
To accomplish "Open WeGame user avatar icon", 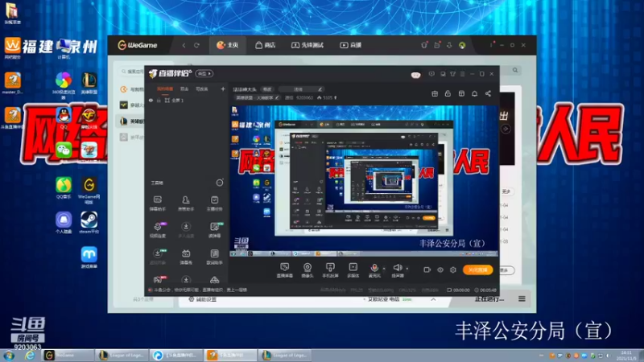I will click(462, 45).
